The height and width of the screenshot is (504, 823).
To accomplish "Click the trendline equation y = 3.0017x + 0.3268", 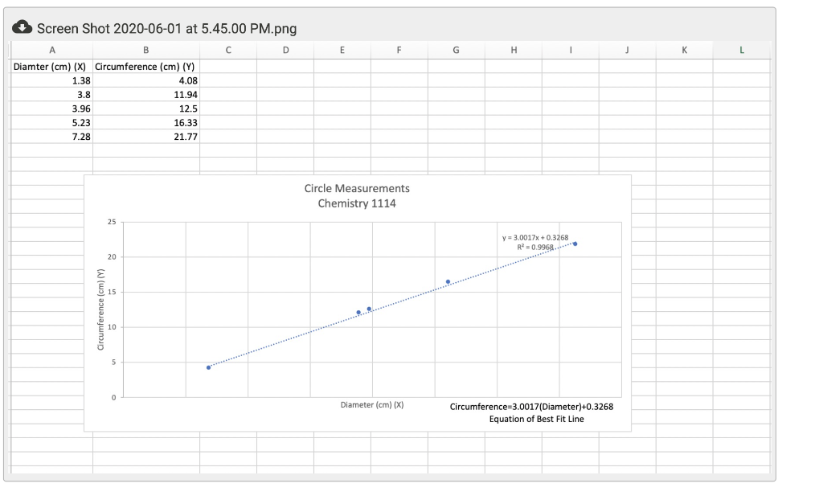I will coord(535,237).
